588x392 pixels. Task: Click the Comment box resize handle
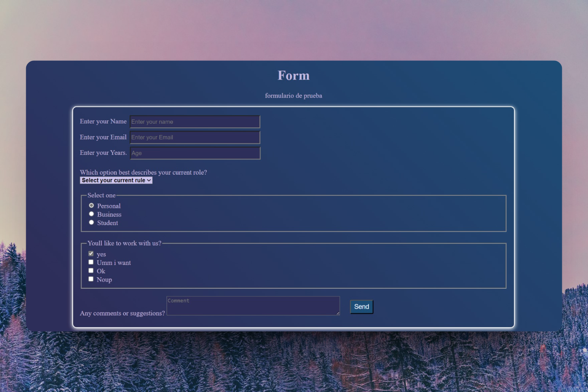[338, 313]
